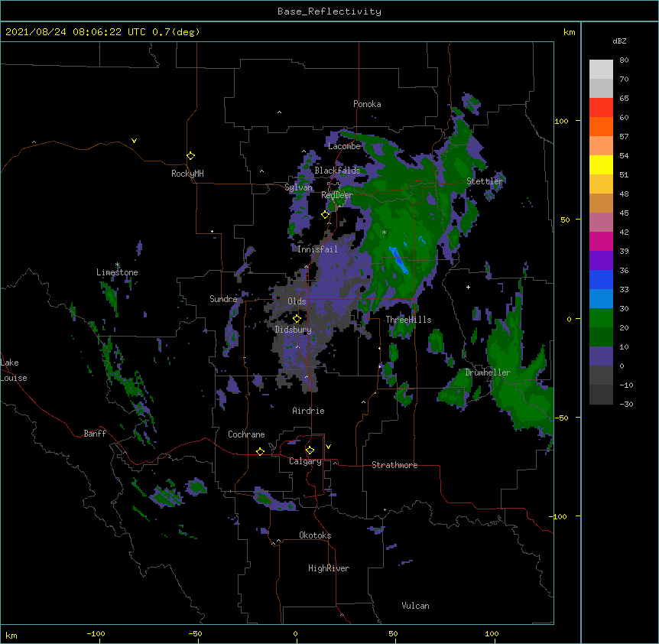Click the RedDeer city label
Viewport: 659px width, 644px height.
click(336, 195)
